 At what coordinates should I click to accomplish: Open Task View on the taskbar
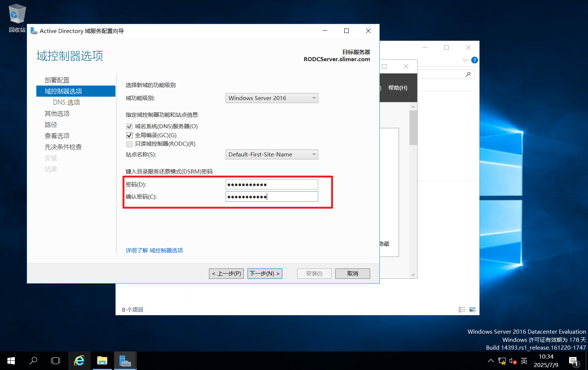click(x=56, y=361)
